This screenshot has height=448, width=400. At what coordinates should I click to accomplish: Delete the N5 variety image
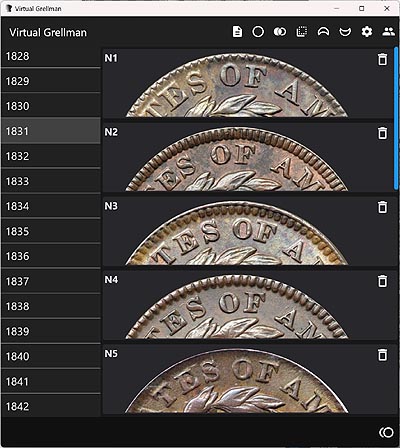pyautogui.click(x=382, y=355)
